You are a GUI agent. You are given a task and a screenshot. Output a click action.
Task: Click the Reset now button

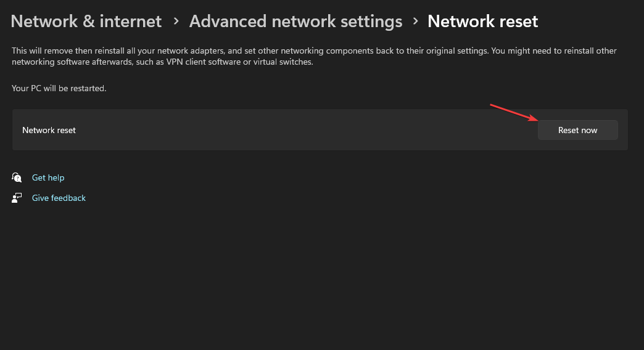577,130
